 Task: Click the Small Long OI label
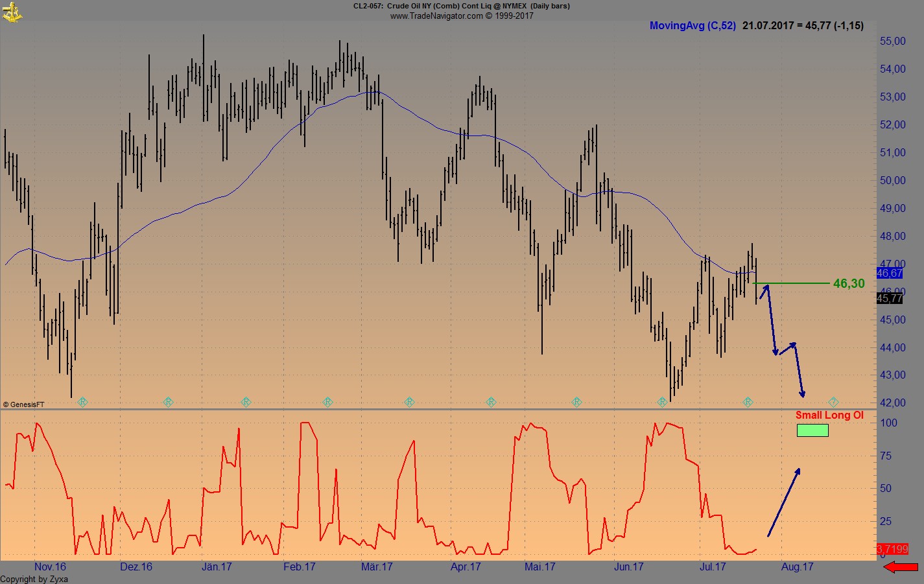[x=830, y=415]
